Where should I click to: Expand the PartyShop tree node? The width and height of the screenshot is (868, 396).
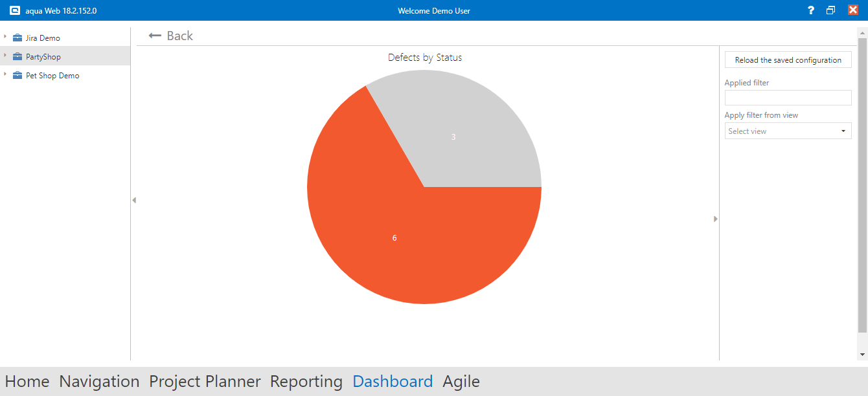pos(5,56)
